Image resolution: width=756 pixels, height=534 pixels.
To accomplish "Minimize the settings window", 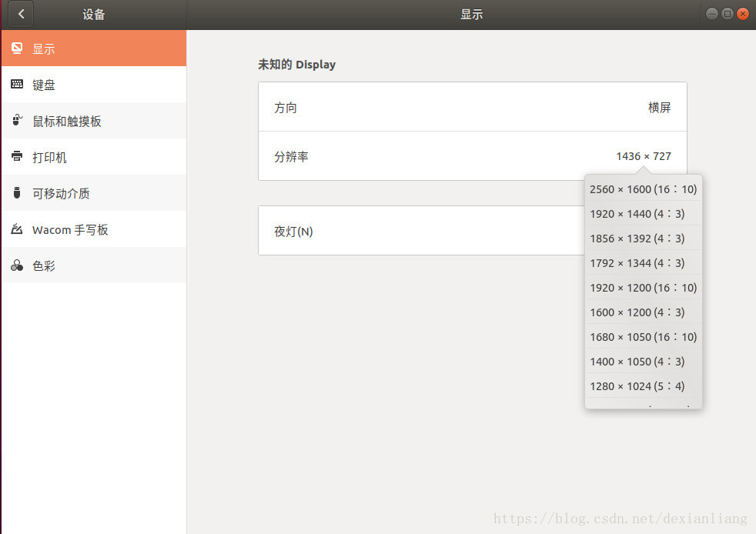I will pos(711,14).
